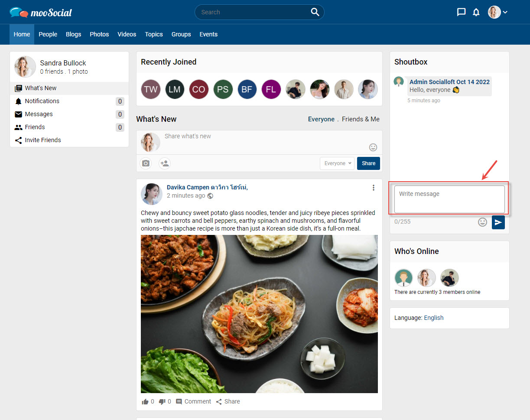Open the notification bell in header
The image size is (530, 420).
point(476,12)
